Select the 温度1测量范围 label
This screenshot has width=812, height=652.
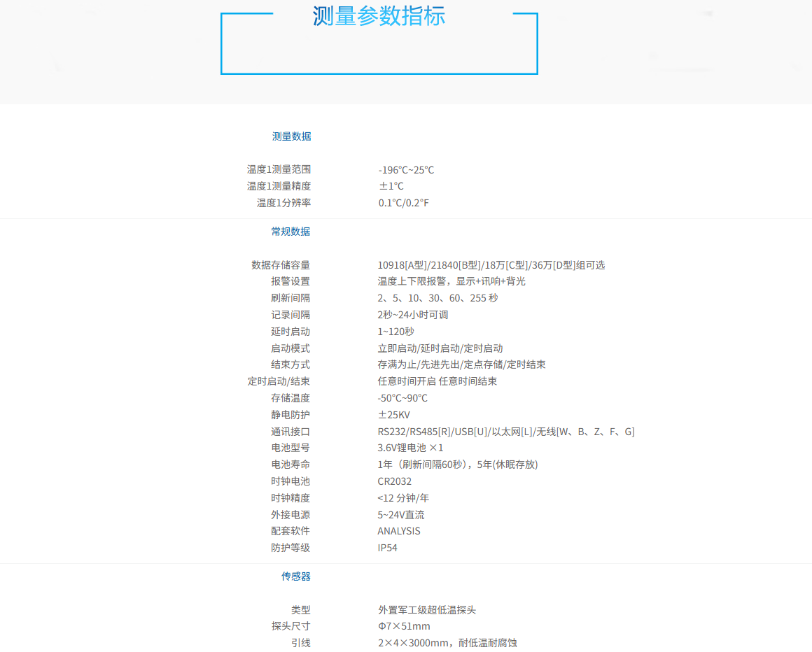click(279, 169)
